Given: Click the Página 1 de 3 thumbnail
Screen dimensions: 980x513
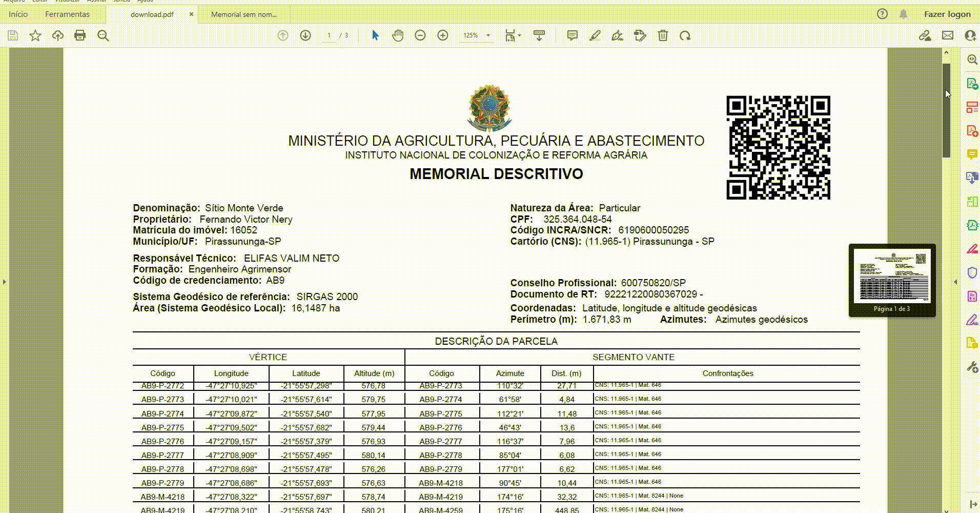Looking at the screenshot, I should pyautogui.click(x=892, y=277).
